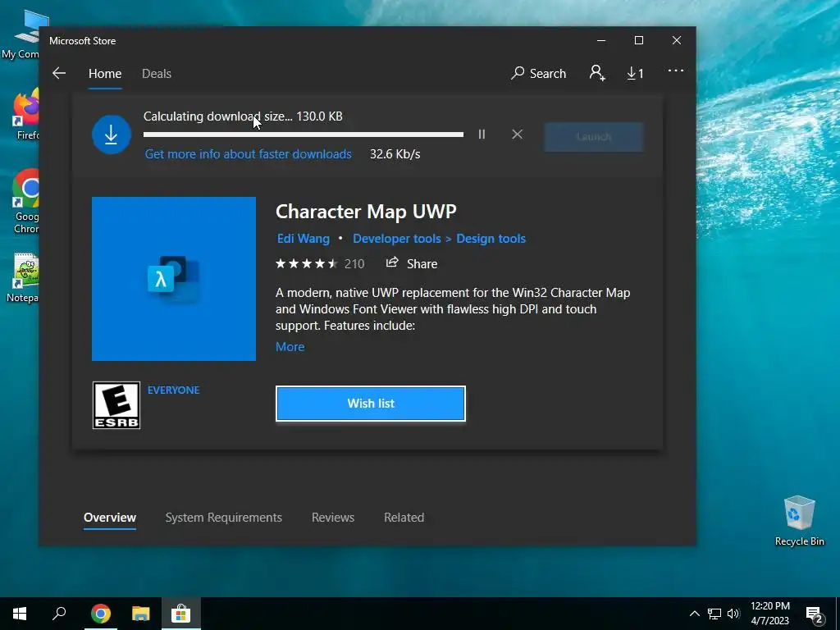The height and width of the screenshot is (630, 840).
Task: Switch to System Requirements tab
Action: (x=223, y=518)
